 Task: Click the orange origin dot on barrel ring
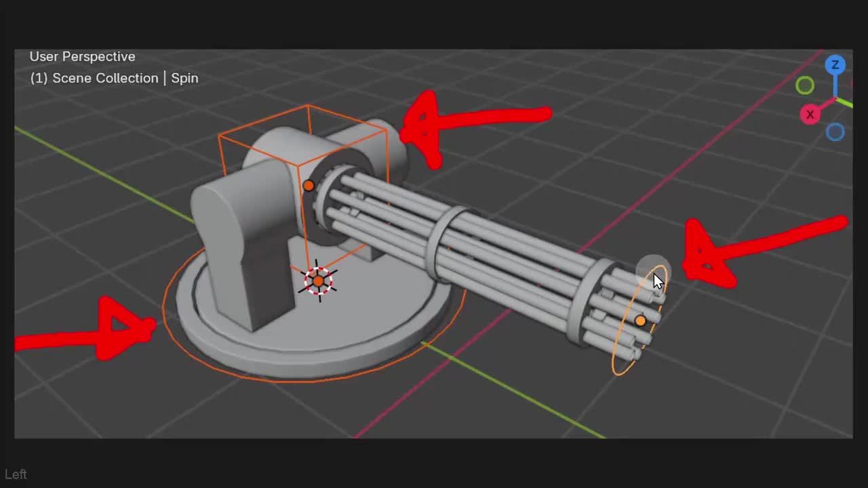pyautogui.click(x=640, y=321)
